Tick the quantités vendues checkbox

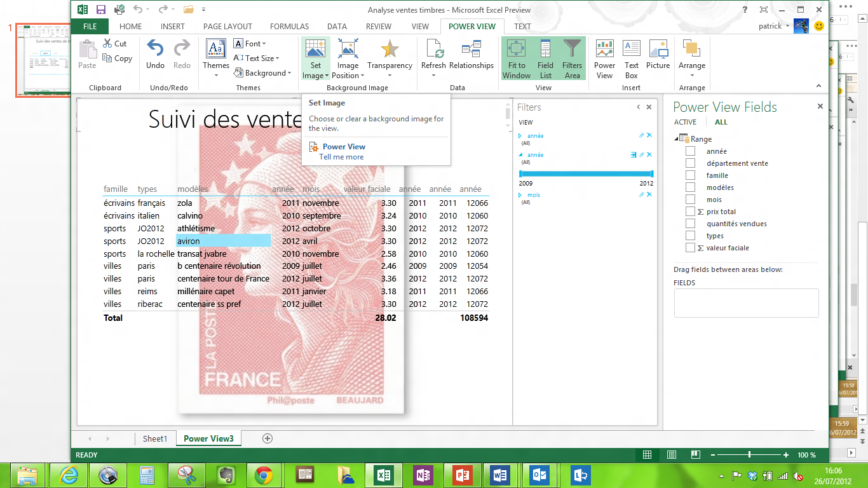click(x=690, y=224)
